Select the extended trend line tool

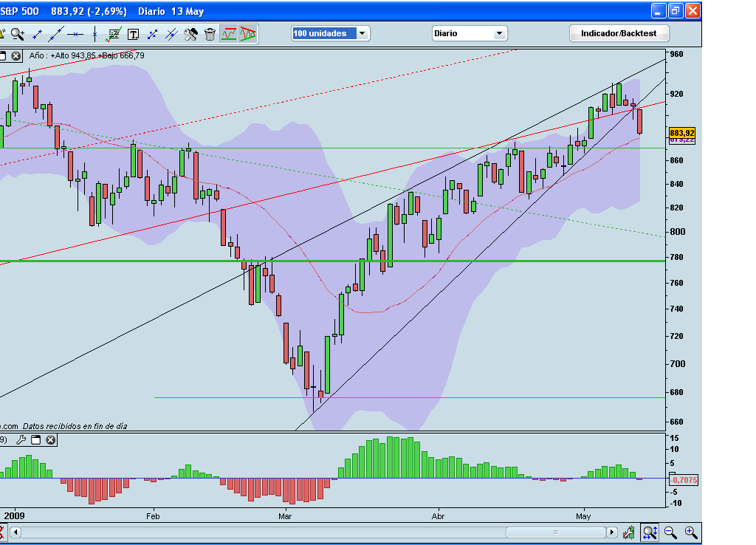pyautogui.click(x=56, y=34)
